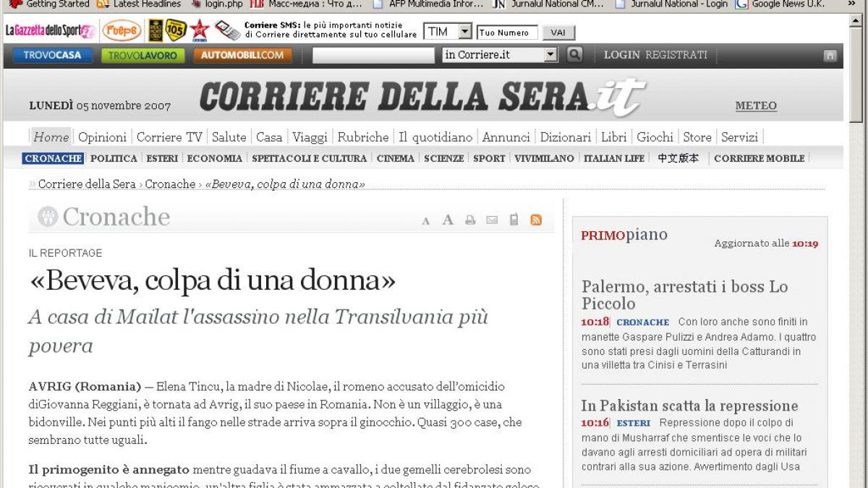Click the ESTERI tag beside 10:16
Screen dimensions: 868x488
point(634,423)
